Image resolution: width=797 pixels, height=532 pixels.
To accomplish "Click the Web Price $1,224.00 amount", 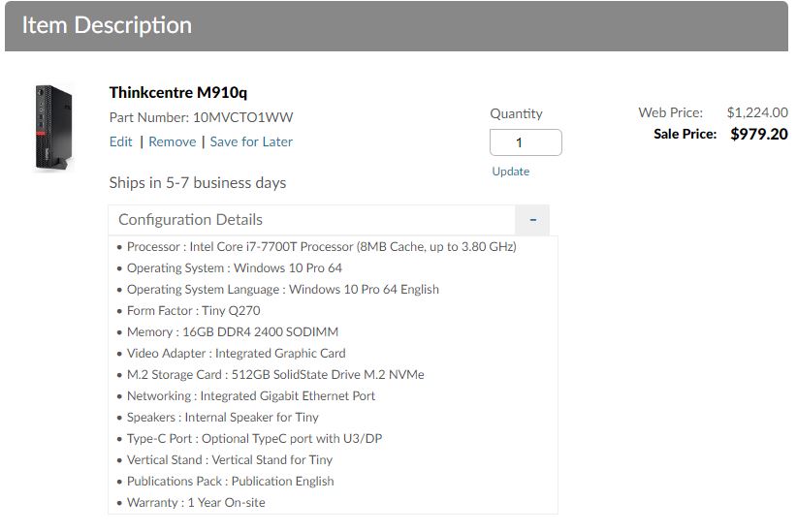I will [x=756, y=112].
